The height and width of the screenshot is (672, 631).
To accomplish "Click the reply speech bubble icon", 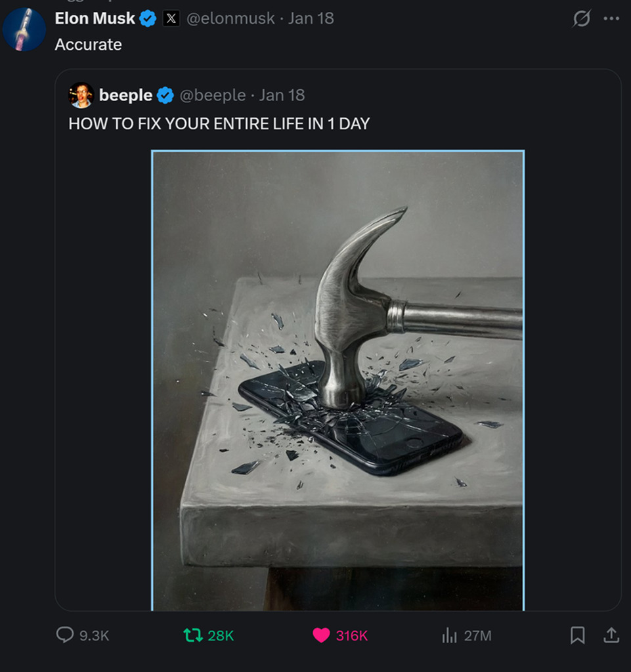I will tap(65, 635).
